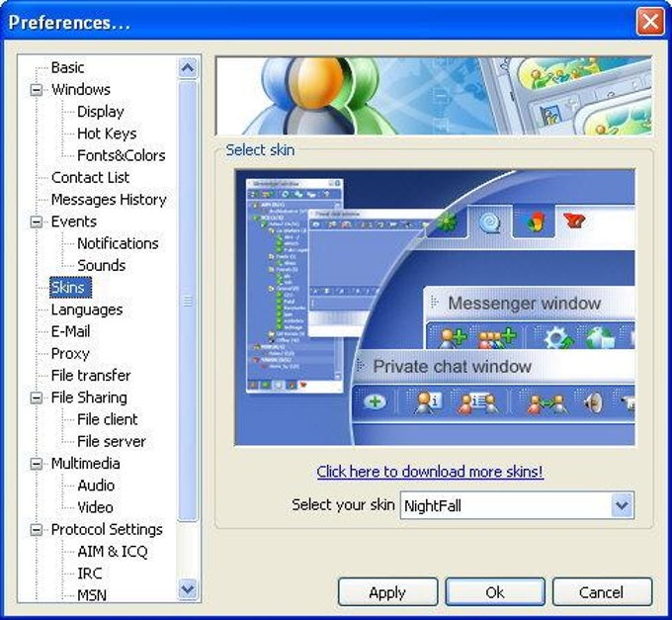
Task: Select Basic in preferences tree
Action: tap(67, 68)
